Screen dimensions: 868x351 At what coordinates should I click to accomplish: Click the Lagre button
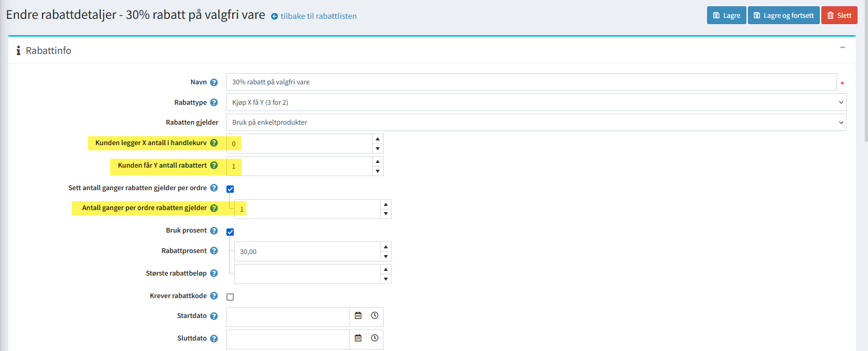[x=726, y=16]
